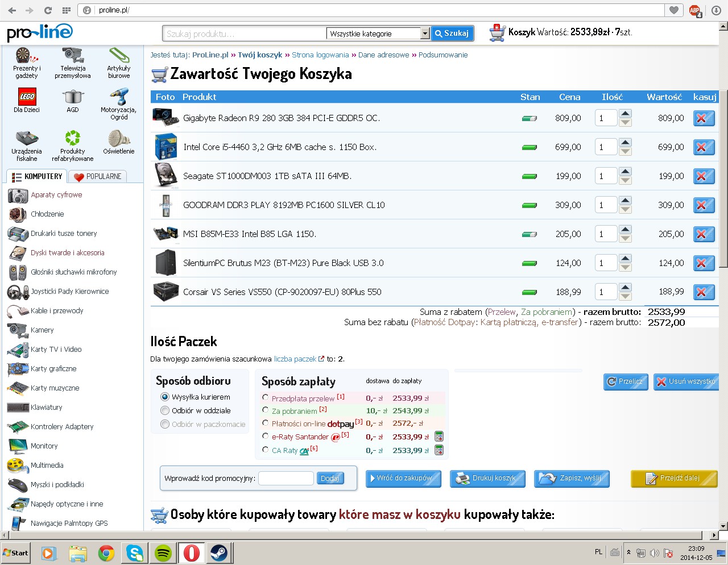Click quantity field for Gigabyte Radeon R9 280
Image resolution: width=728 pixels, height=565 pixels.
(606, 118)
